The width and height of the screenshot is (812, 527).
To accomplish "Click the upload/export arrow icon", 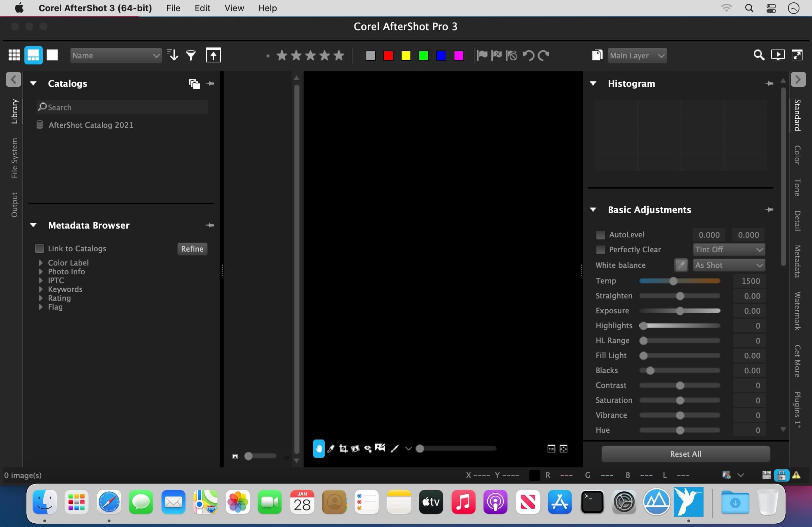I will (x=213, y=55).
